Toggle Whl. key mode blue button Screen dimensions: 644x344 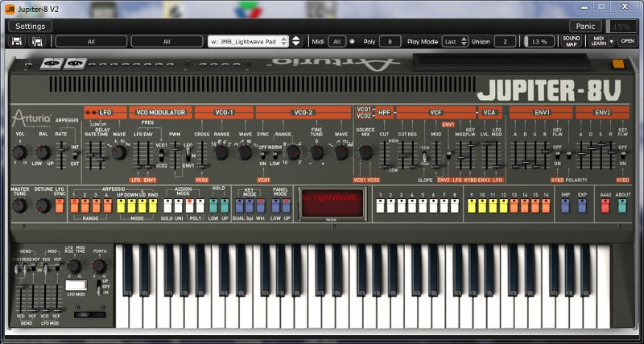pyautogui.click(x=261, y=206)
